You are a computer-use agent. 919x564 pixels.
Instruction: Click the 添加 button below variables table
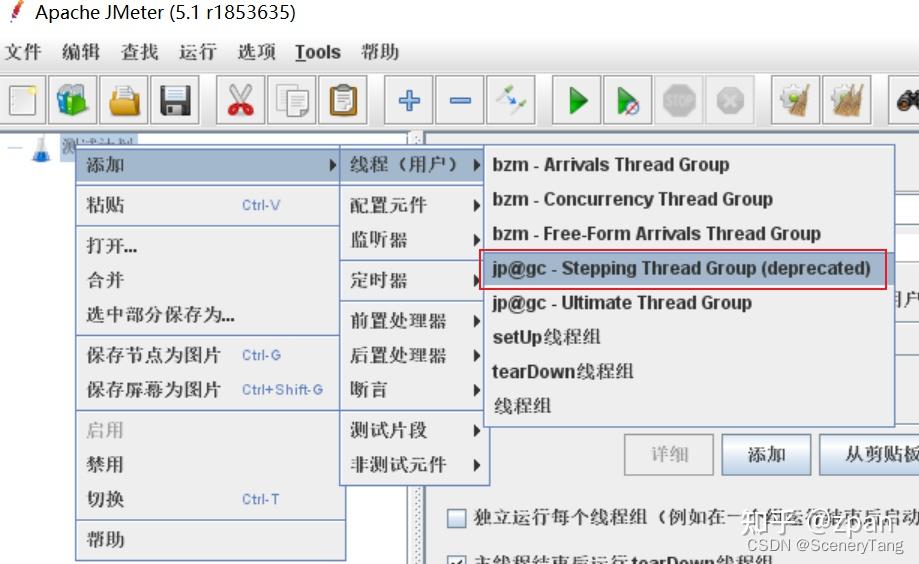(x=767, y=454)
